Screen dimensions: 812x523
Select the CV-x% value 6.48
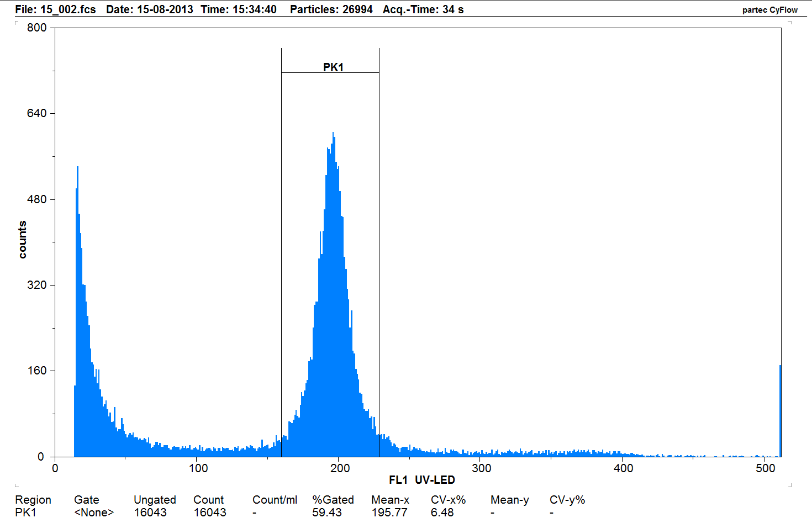(442, 512)
